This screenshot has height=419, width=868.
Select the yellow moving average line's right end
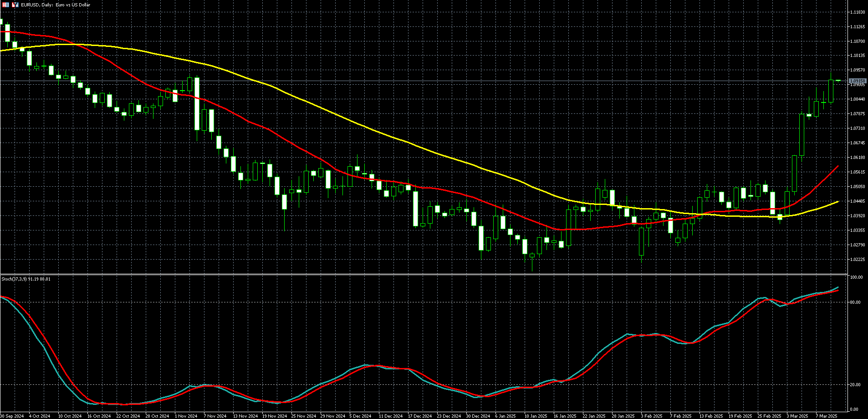(x=837, y=202)
